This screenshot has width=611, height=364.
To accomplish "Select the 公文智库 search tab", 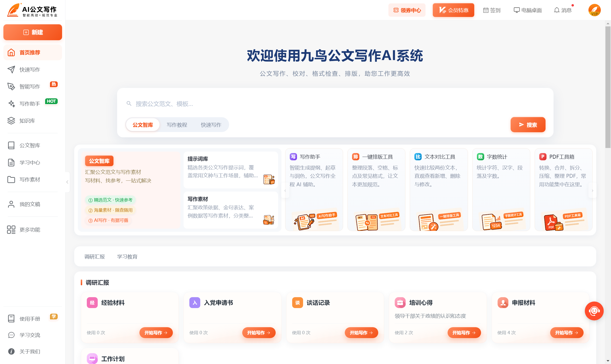I will [143, 125].
